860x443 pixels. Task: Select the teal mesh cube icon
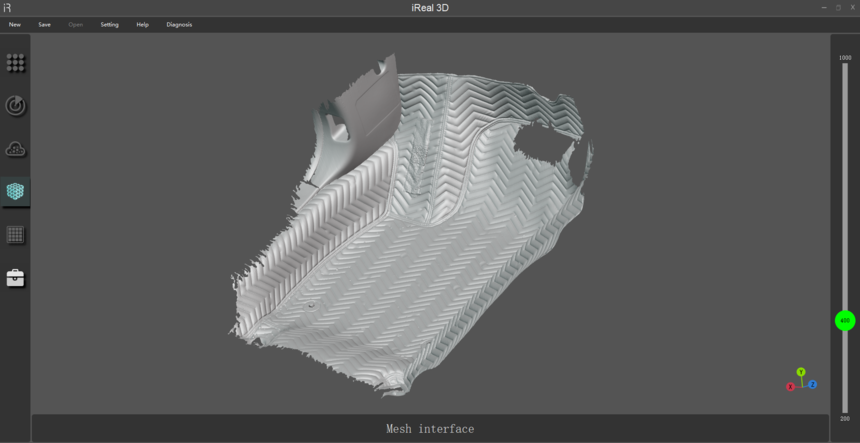[15, 191]
